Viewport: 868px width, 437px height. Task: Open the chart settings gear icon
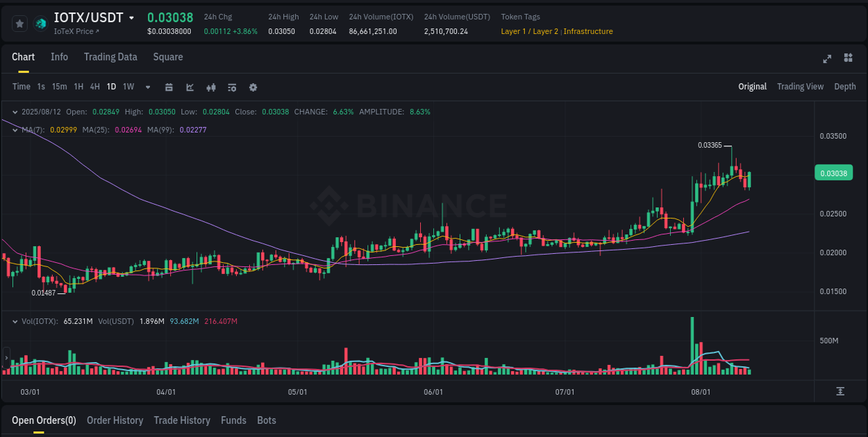pos(253,87)
